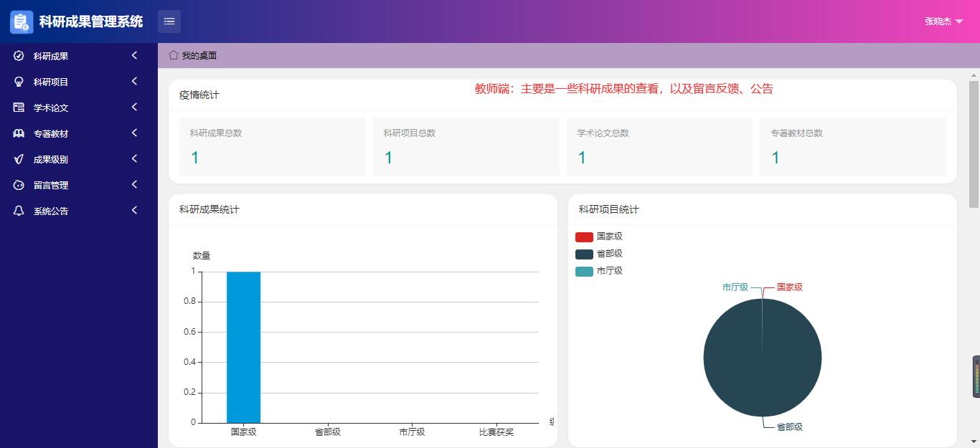Screen dimensions: 980x448
Task: Click the 留言管理 chat icon
Action: click(19, 185)
